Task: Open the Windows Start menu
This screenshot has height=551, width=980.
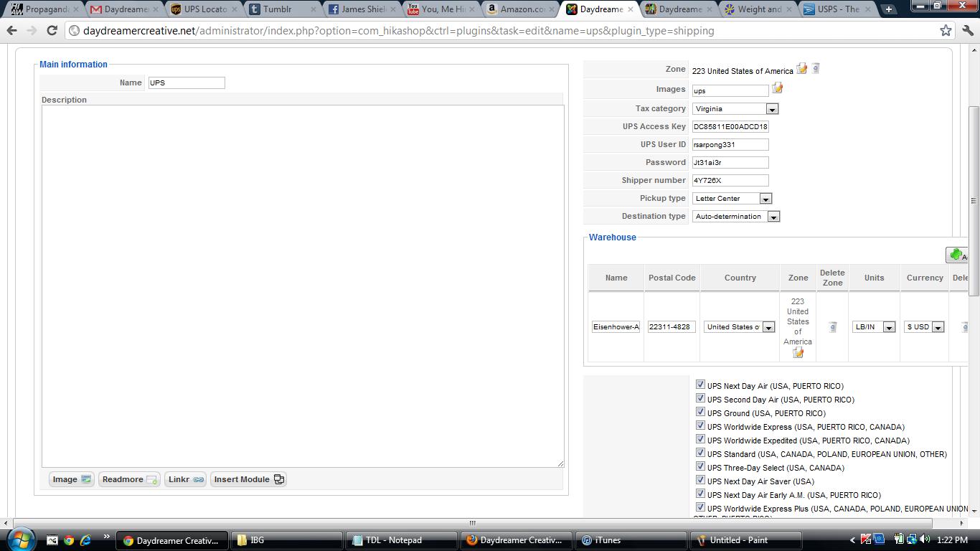Action: click(x=20, y=540)
